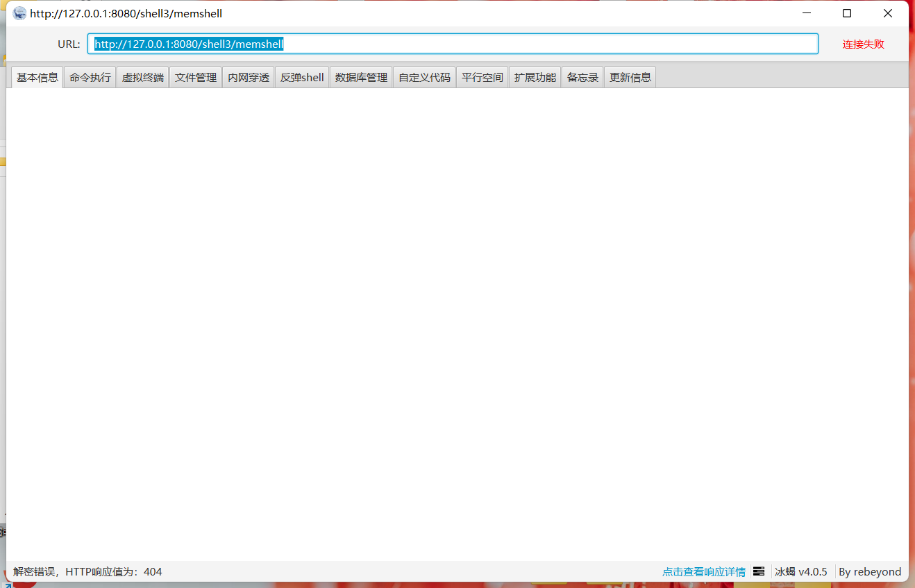The width and height of the screenshot is (915, 588).
Task: Click the 冰蝎 v4.0.5 version label
Action: (800, 571)
